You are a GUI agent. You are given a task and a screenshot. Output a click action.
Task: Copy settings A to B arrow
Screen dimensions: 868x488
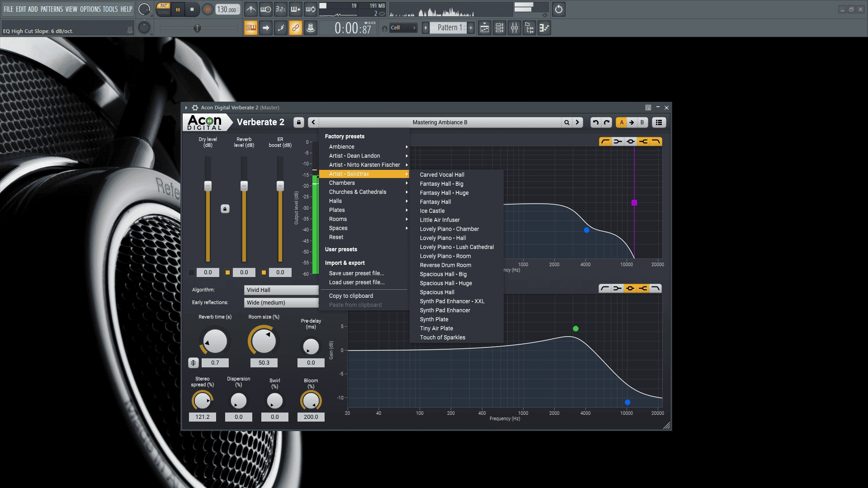pyautogui.click(x=632, y=122)
